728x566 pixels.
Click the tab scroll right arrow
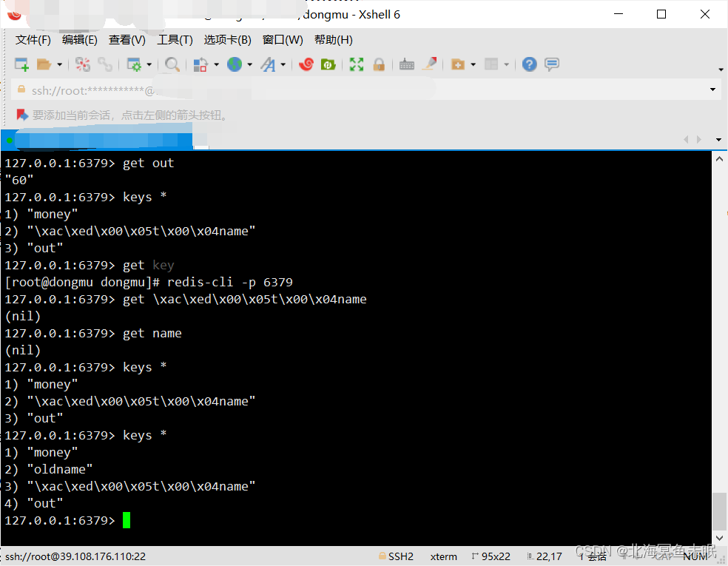[x=698, y=139]
